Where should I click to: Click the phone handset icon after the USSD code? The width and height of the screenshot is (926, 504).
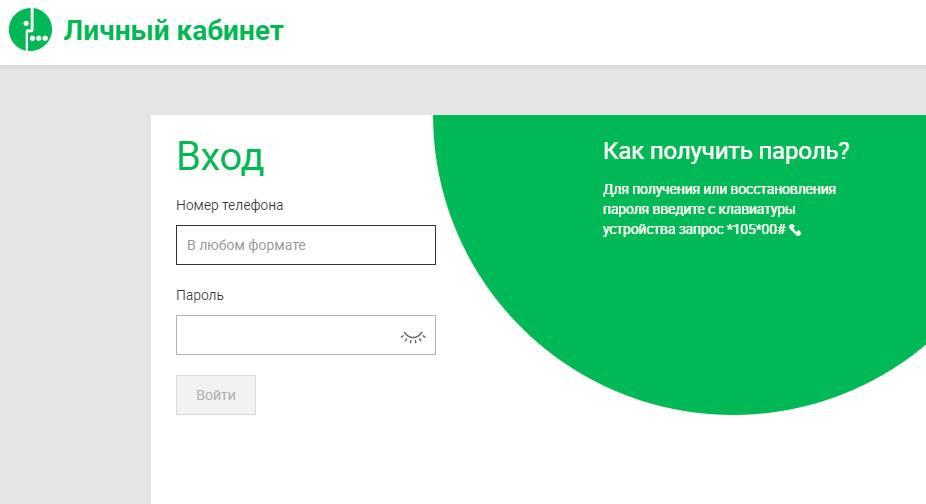click(x=795, y=230)
